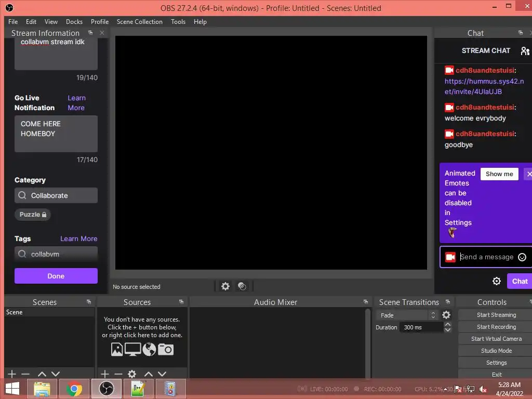Open source filters icon below preview
This screenshot has height=399, width=532.
(x=242, y=286)
